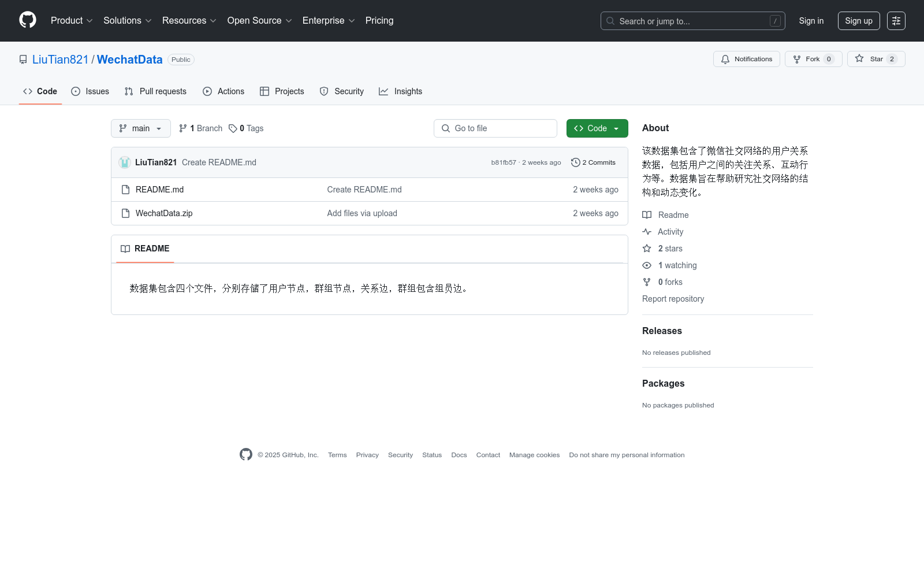Click the repository icon beside LiuTian821
924x578 pixels.
click(x=23, y=60)
